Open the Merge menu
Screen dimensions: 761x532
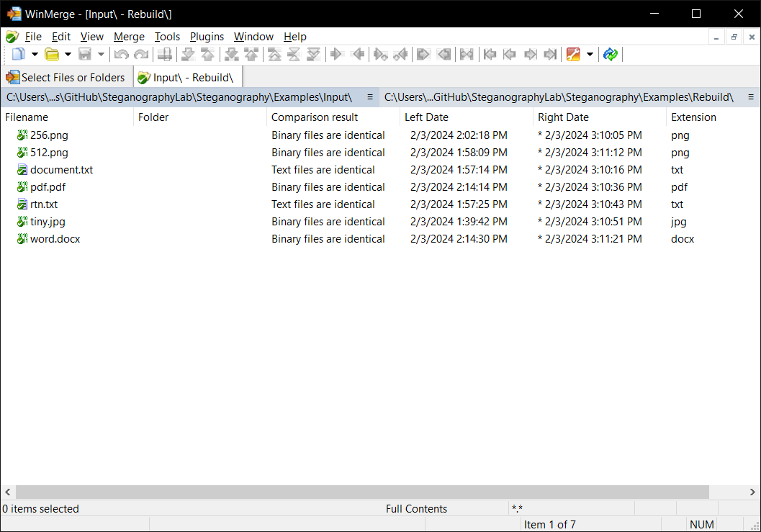point(129,37)
